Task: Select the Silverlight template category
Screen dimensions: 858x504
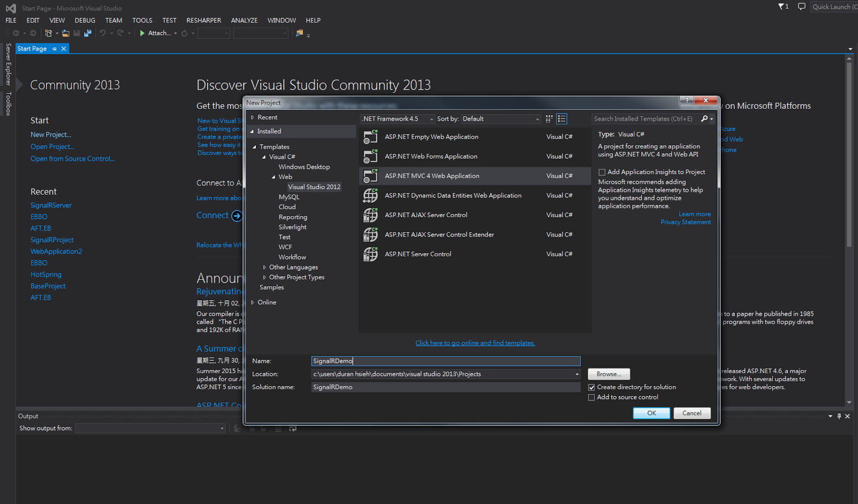Action: point(293,227)
